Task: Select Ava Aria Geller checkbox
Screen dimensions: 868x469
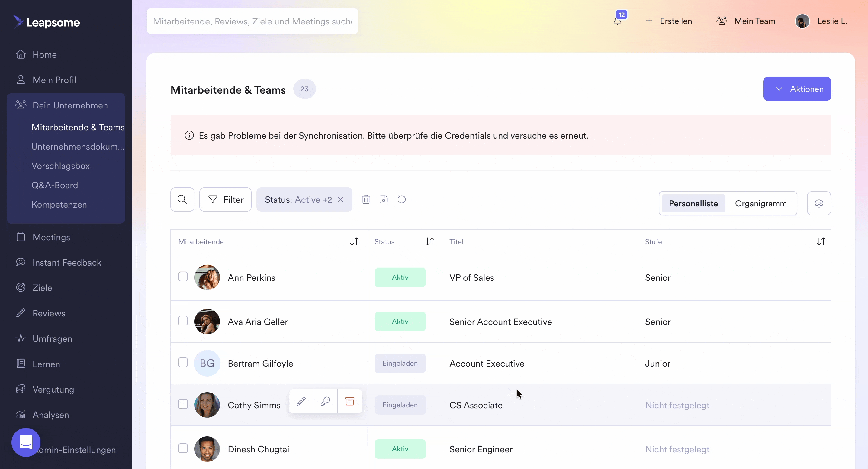Action: point(183,321)
